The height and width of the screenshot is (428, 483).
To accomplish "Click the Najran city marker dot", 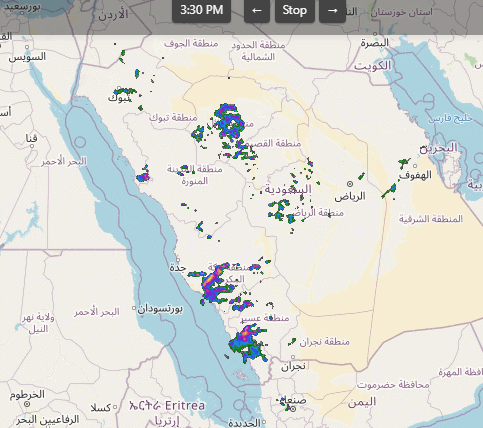I will click(293, 357).
